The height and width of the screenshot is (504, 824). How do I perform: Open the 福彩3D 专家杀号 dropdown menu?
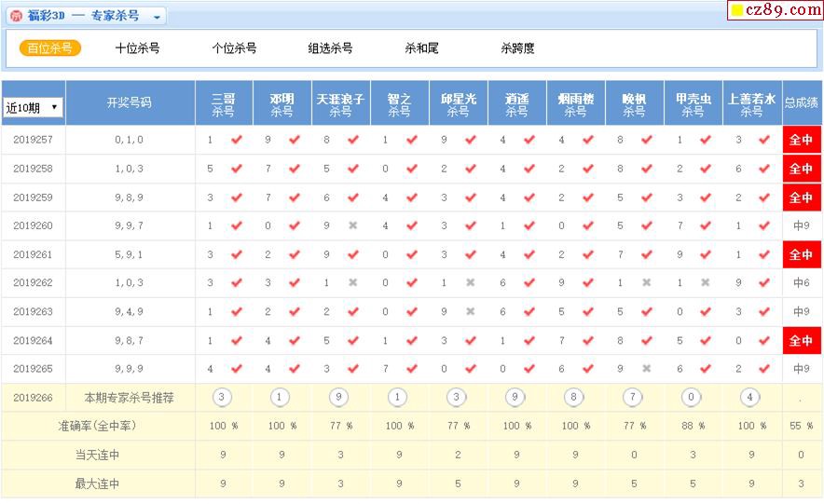click(x=157, y=17)
